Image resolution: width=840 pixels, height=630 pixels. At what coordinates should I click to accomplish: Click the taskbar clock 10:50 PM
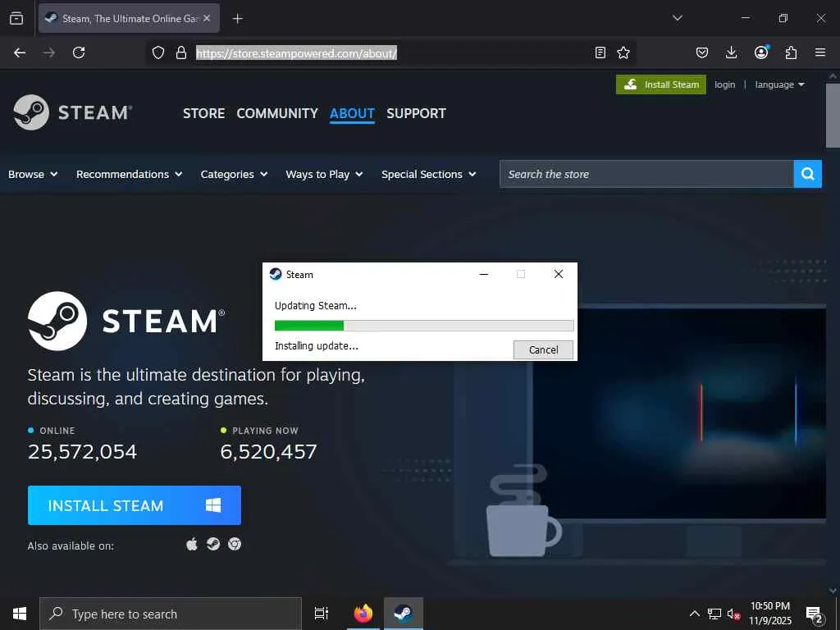point(769,606)
